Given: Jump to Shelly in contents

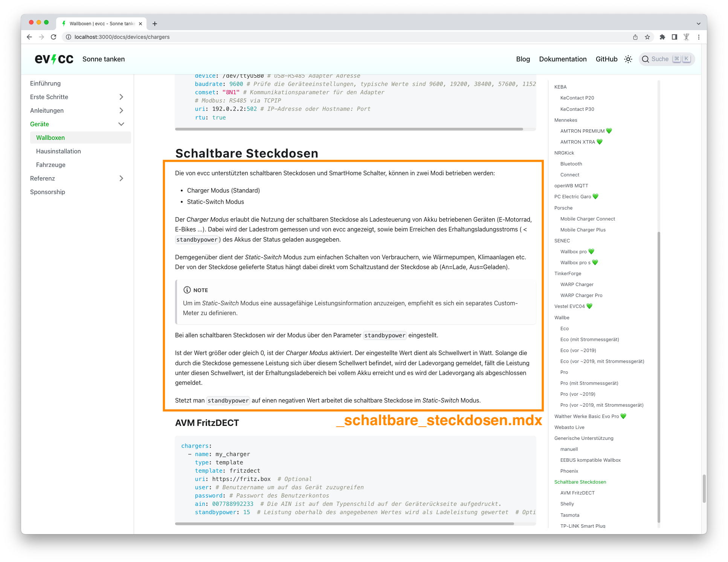Looking at the screenshot, I should [567, 504].
